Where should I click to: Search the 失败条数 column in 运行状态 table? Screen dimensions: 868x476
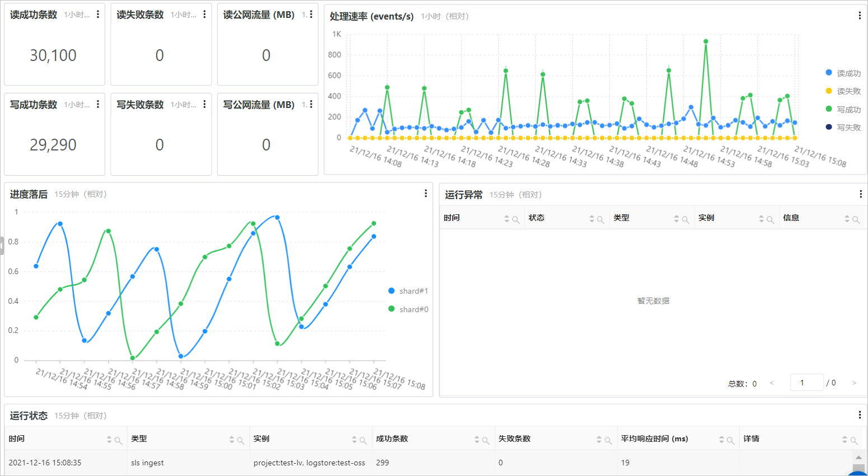pyautogui.click(x=608, y=440)
